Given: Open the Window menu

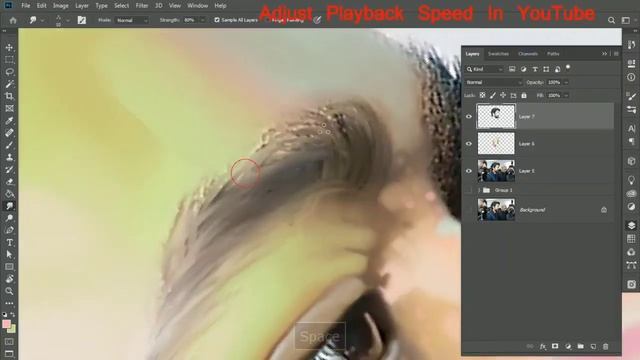Looking at the screenshot, I should tap(198, 6).
